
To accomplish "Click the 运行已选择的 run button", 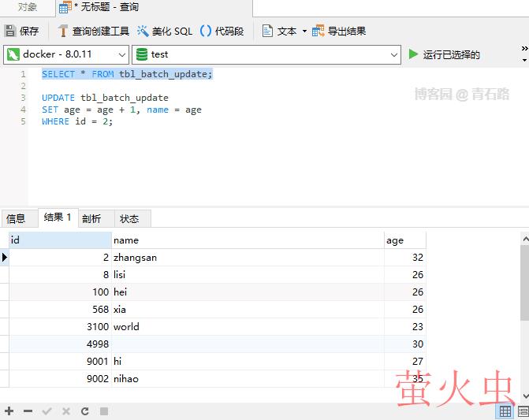I will coord(444,54).
